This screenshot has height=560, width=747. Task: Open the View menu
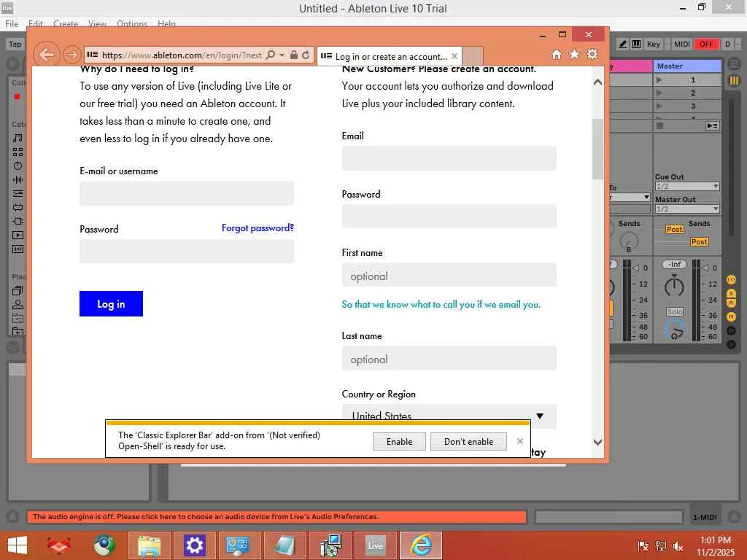[x=97, y=24]
